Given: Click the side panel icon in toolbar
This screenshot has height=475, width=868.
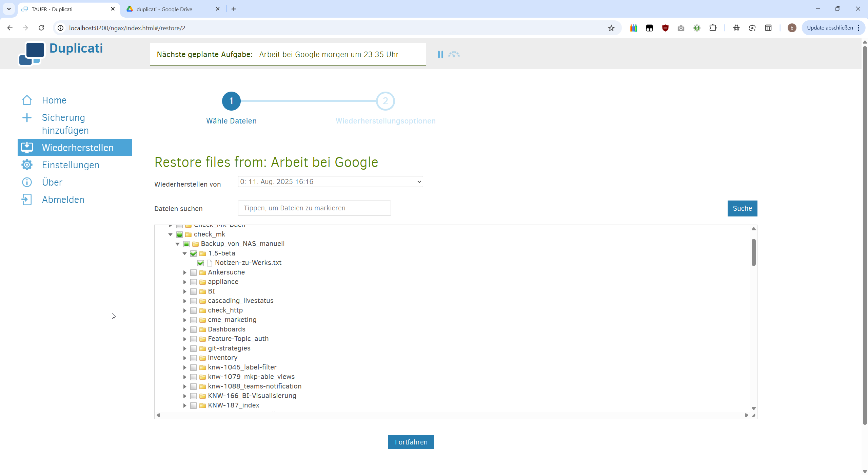Looking at the screenshot, I should (768, 28).
